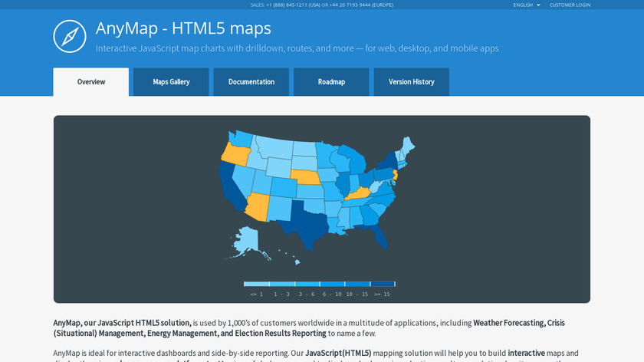Screen dimensions: 644x362
Task: Click the sales phone number text
Action: pyautogui.click(x=321, y=5)
